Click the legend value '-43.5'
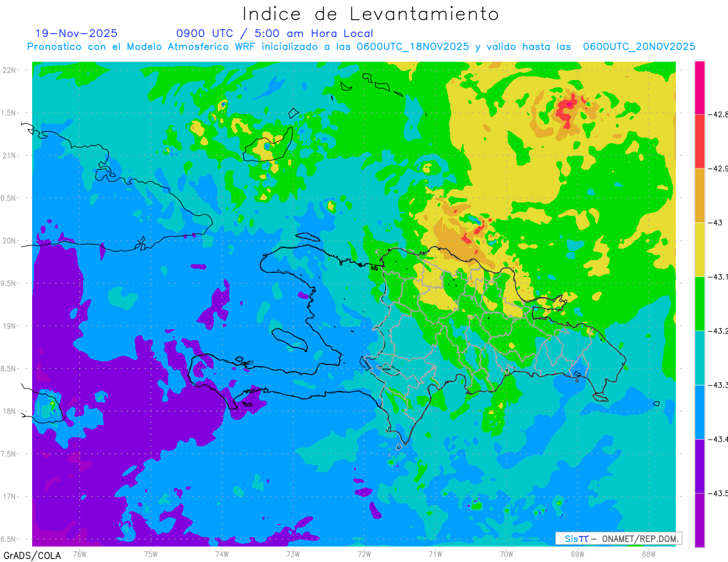This screenshot has height=562, width=728. pos(718,493)
